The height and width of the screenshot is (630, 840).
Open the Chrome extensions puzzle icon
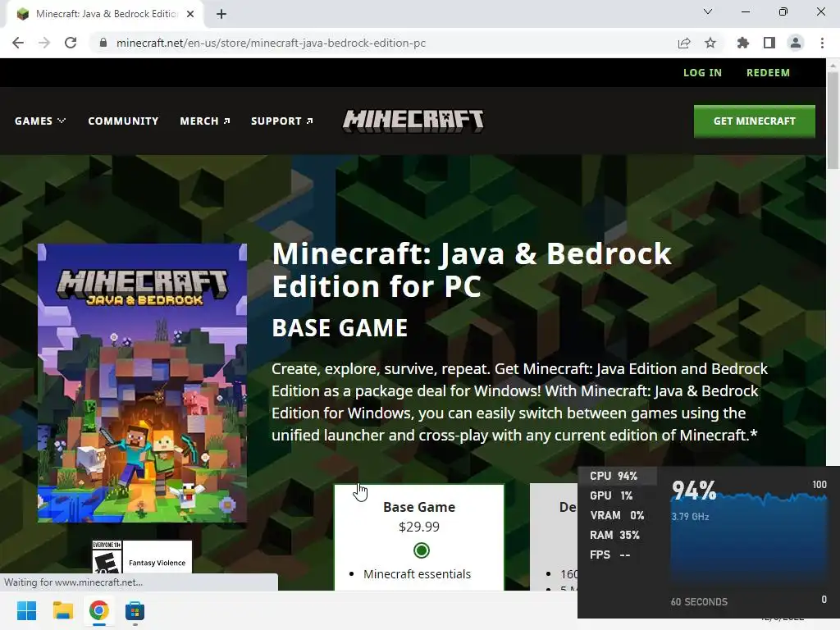[743, 43]
